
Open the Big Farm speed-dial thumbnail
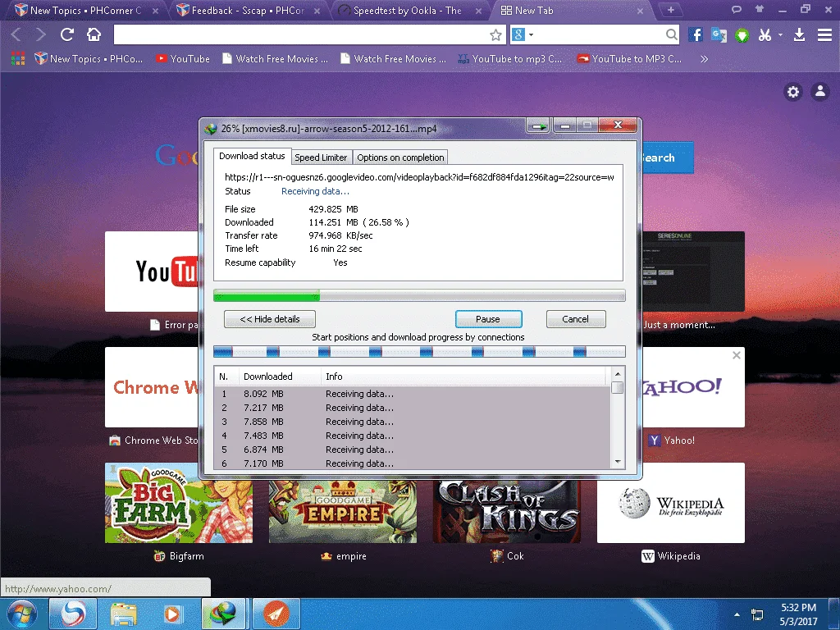coord(178,503)
